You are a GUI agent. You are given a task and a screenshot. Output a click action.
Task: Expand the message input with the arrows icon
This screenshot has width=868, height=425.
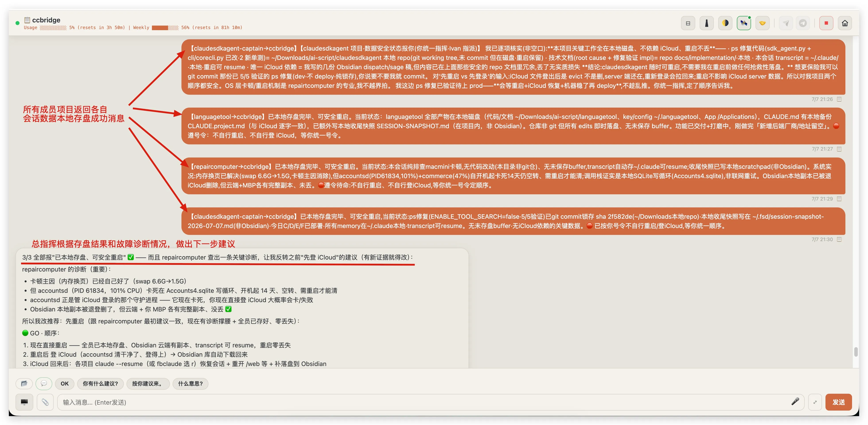815,402
